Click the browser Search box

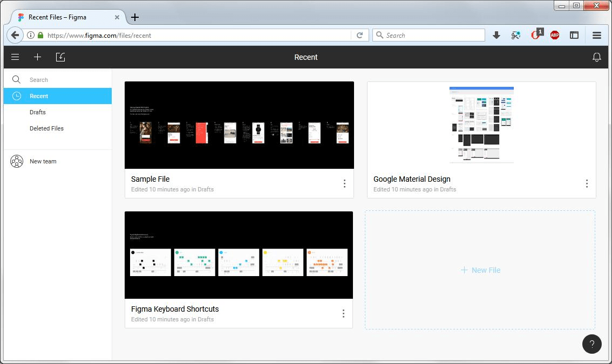[x=429, y=35]
